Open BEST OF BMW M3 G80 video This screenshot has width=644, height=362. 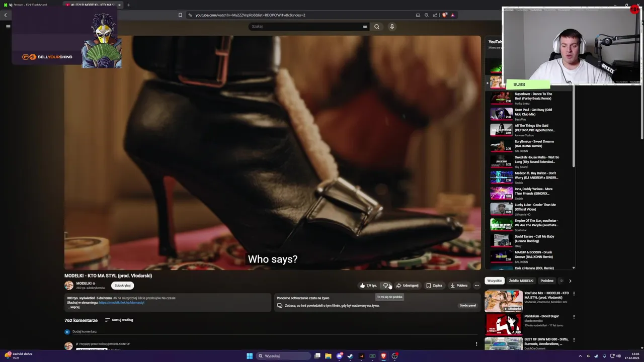(527, 344)
